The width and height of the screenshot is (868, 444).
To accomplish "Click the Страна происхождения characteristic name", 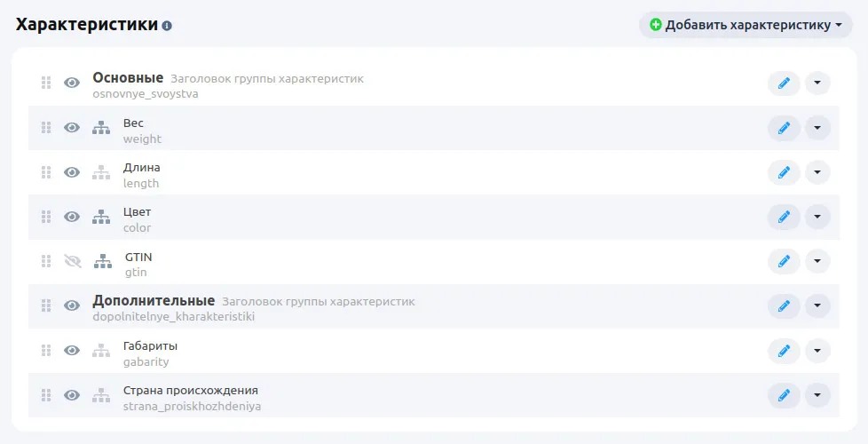I will coord(190,390).
